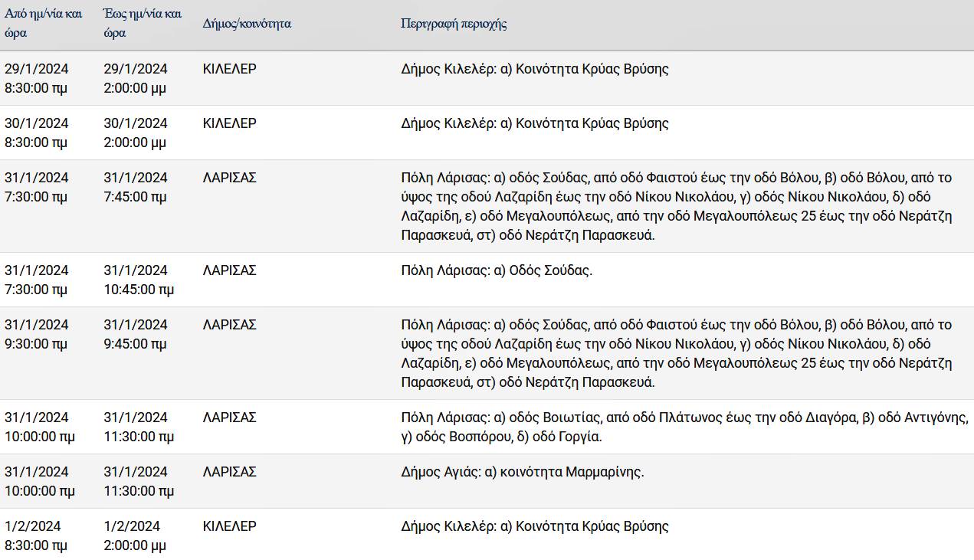Click ΚΙΛΕΛΕΡ in the 29/1/2024 row

230,69
